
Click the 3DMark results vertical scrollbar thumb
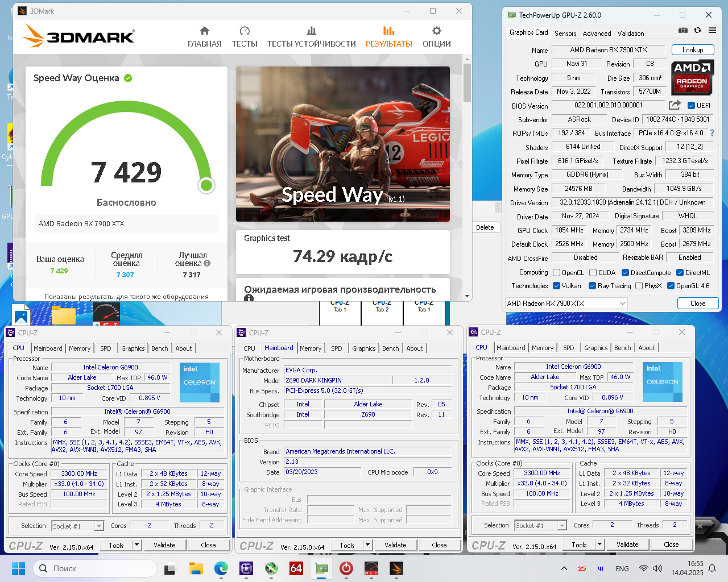click(467, 82)
